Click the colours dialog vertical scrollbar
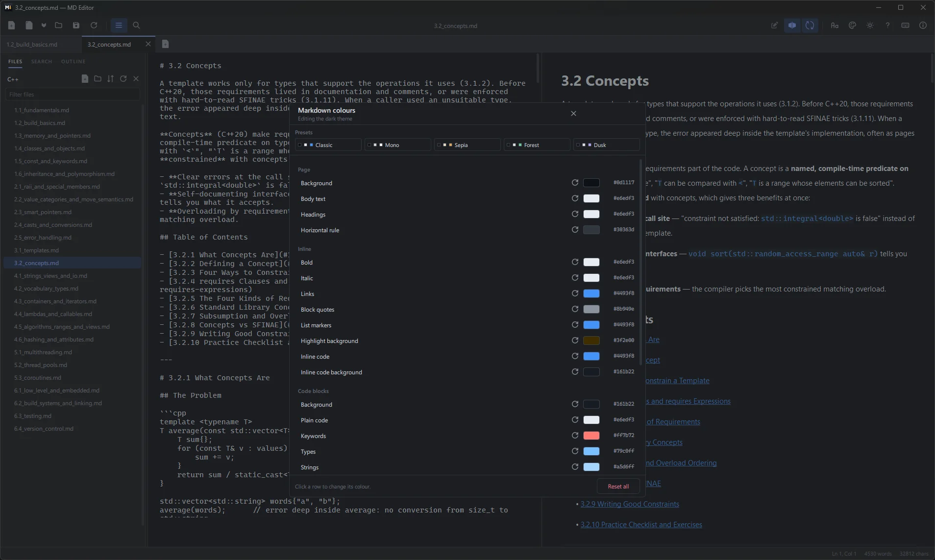The width and height of the screenshot is (935, 560). click(x=640, y=262)
